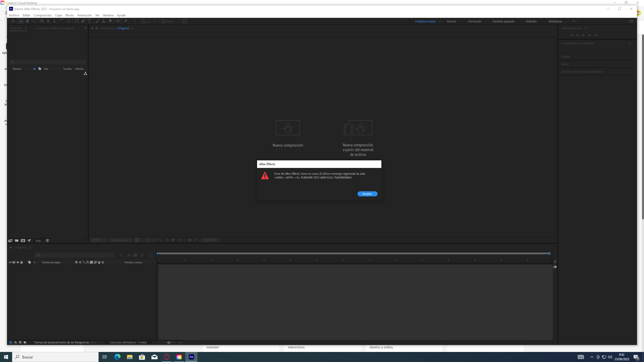Open the project flowchart view icon

tap(86, 73)
